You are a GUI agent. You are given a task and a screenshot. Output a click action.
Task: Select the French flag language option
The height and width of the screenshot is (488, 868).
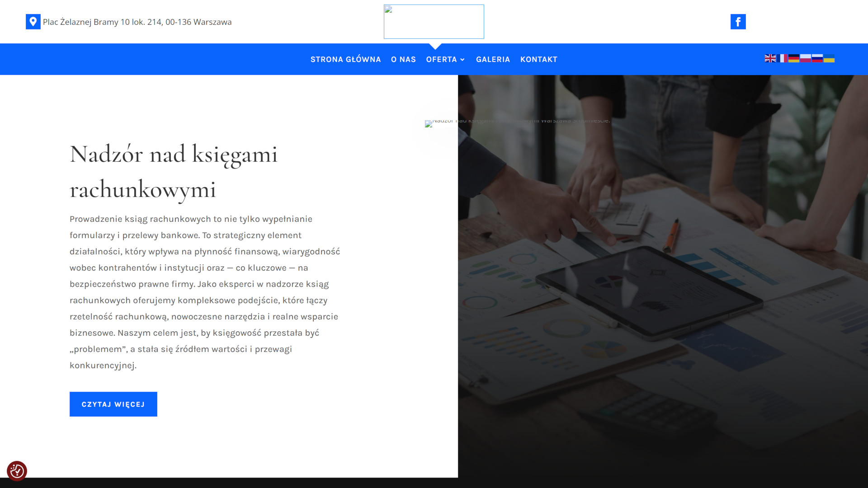[782, 58]
